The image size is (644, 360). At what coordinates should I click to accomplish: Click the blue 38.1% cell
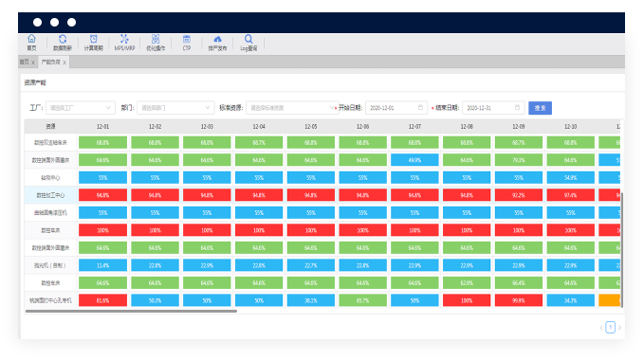pos(310,300)
